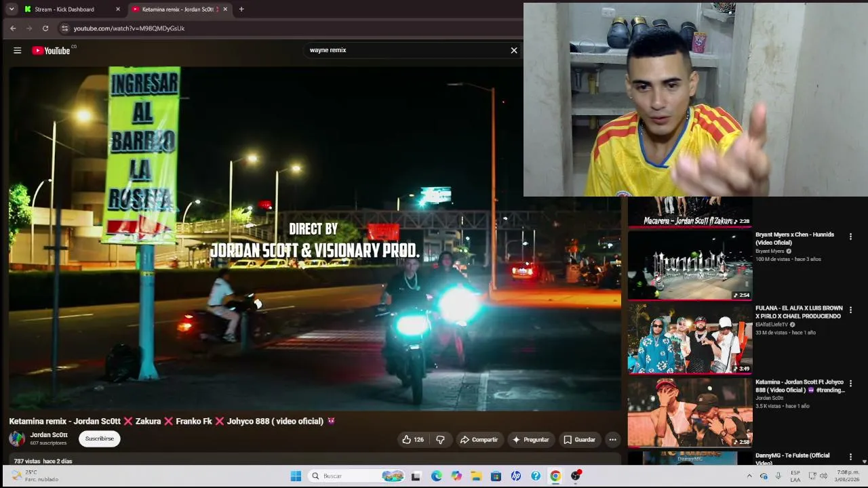Open a new browser tab
Screen dimensions: 868x488
[241, 9]
